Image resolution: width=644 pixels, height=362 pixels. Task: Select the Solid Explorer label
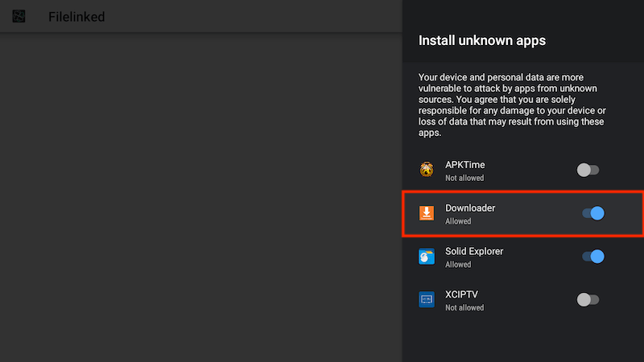pyautogui.click(x=474, y=251)
